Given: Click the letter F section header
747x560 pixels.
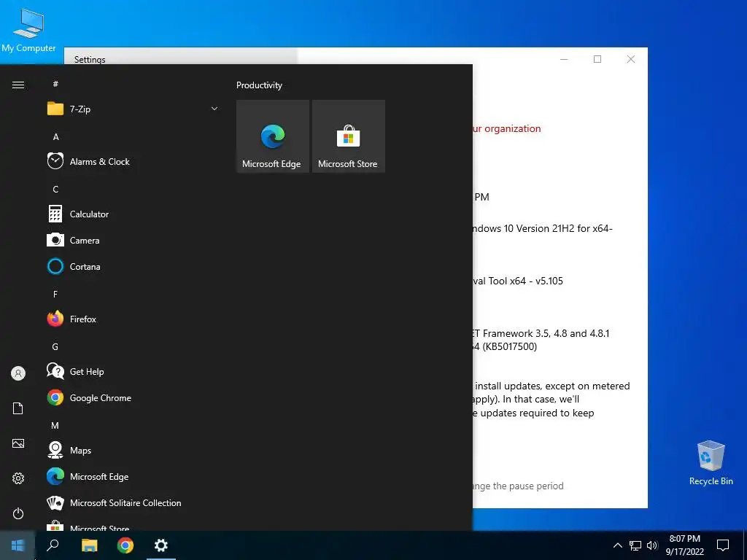Looking at the screenshot, I should pyautogui.click(x=55, y=295).
